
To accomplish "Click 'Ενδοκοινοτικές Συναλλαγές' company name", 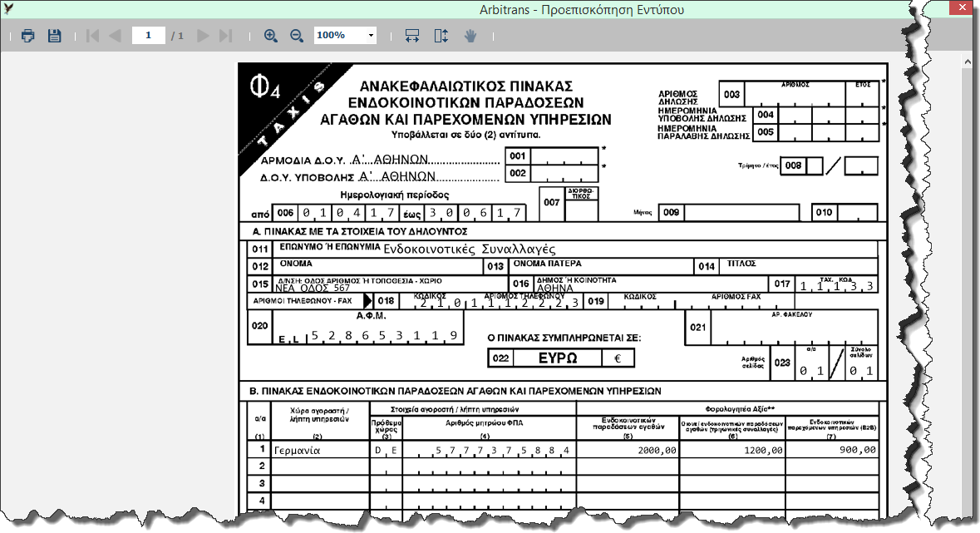I will coord(470,249).
